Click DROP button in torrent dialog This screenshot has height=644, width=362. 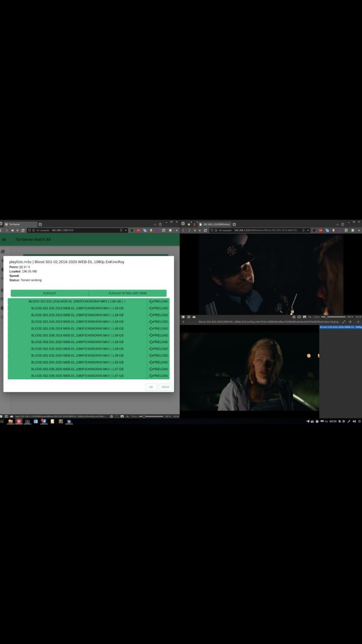point(165,387)
